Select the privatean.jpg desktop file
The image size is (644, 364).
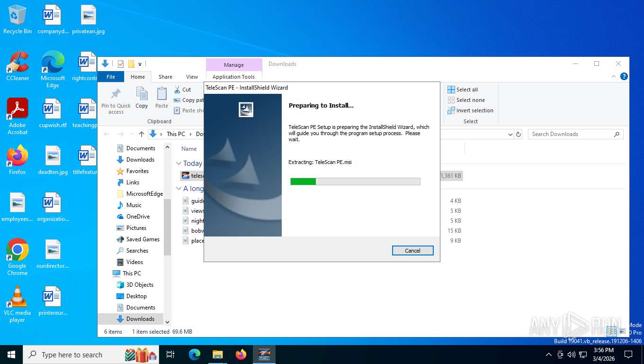pos(88,19)
